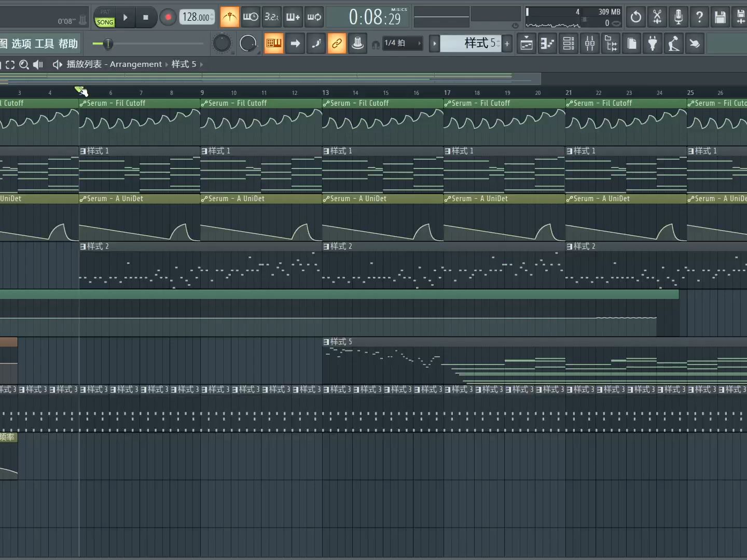The width and height of the screenshot is (747, 560).
Task: Toggle the 3.2.1 recording countdown
Action: pyautogui.click(x=272, y=17)
